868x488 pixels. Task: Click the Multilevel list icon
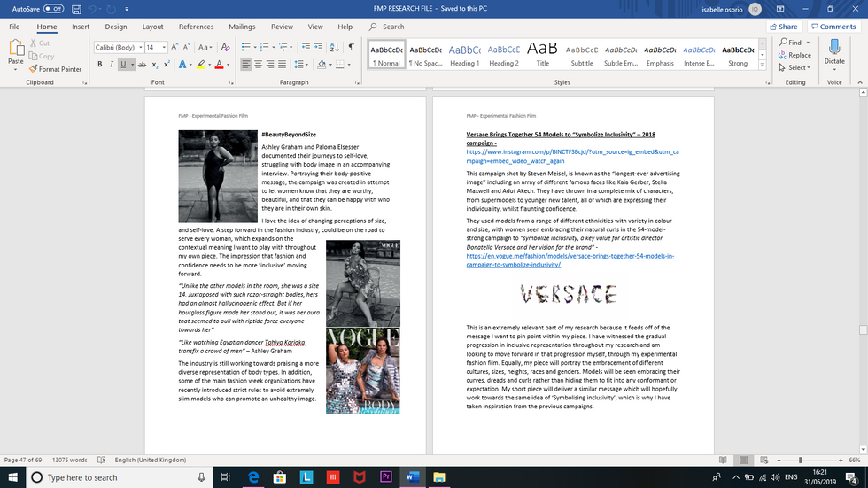(283, 47)
